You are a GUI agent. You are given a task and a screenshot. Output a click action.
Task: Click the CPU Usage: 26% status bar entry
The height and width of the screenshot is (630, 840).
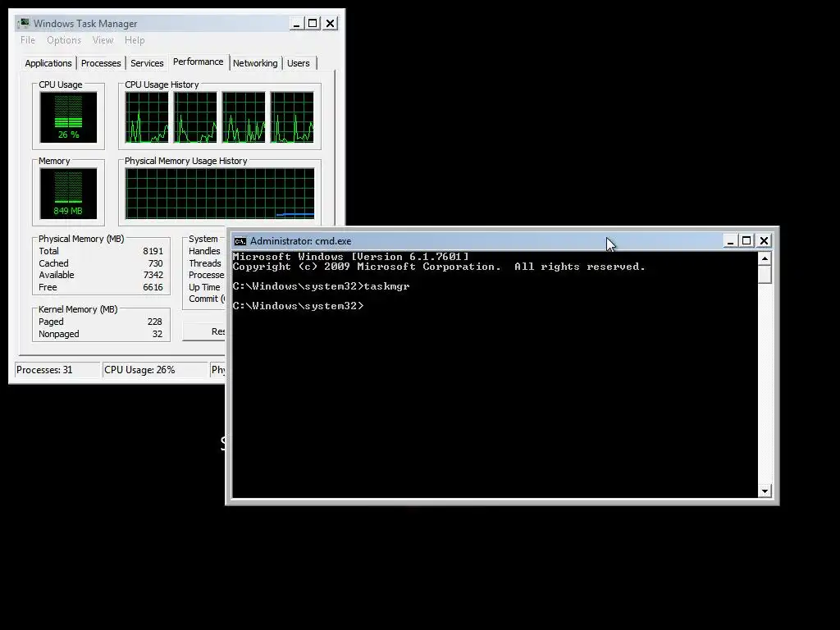[155, 370]
